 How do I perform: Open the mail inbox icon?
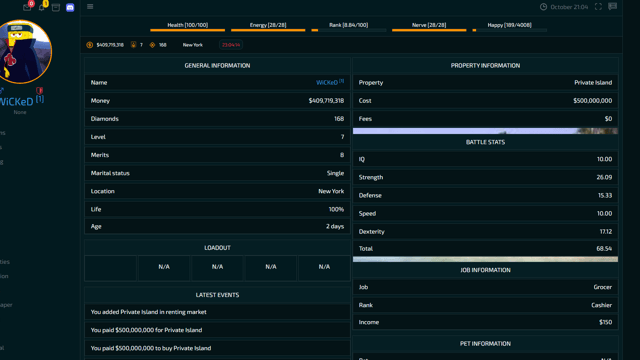pyautogui.click(x=27, y=7)
